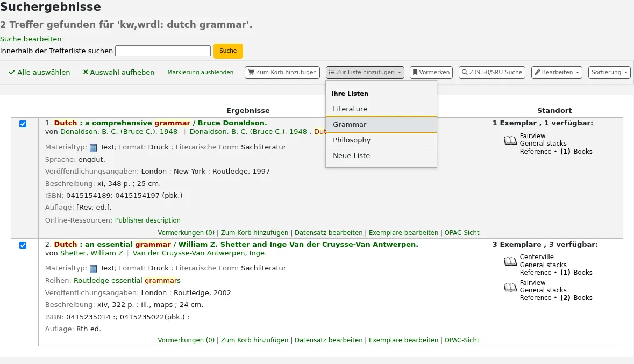
Task: Click the yellow Suche button
Action: pyautogui.click(x=228, y=51)
